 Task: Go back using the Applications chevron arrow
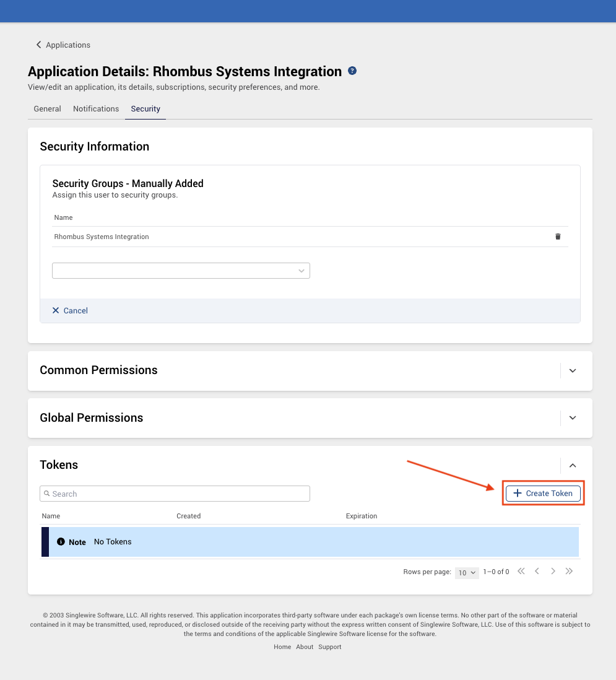38,45
